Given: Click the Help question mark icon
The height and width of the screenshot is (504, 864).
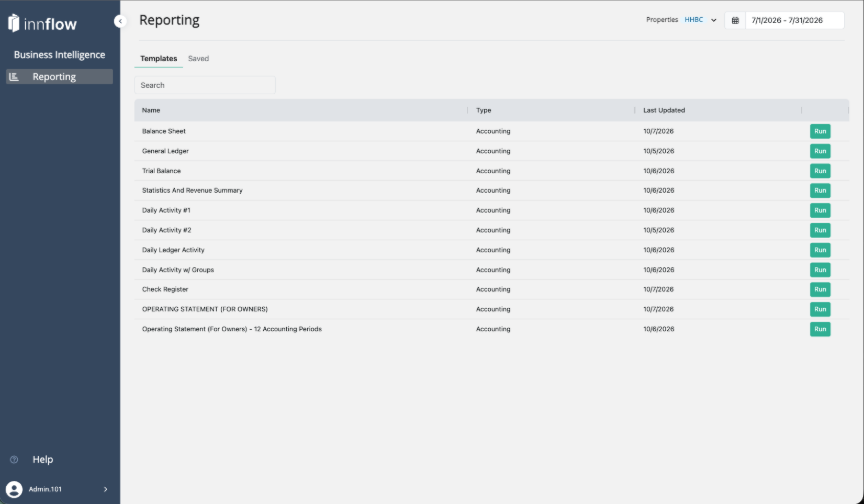Looking at the screenshot, I should tap(14, 459).
